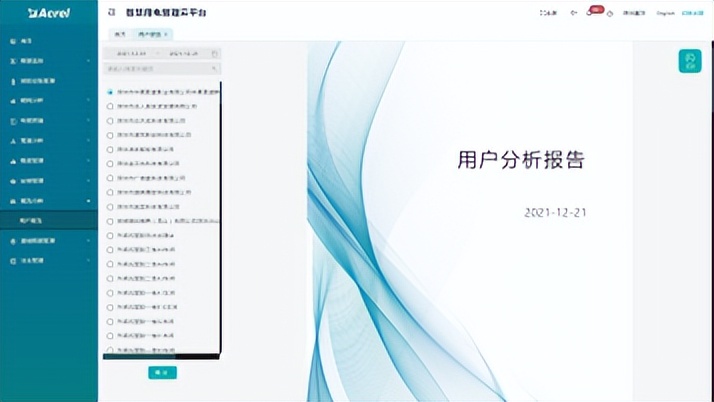
Task: Click the teal confirm button below the user list
Action: 162,372
